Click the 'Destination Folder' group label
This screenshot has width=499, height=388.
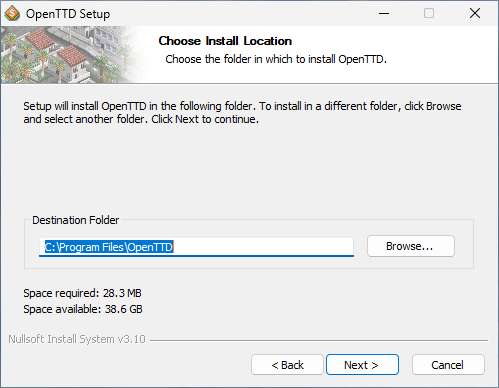pos(75,220)
